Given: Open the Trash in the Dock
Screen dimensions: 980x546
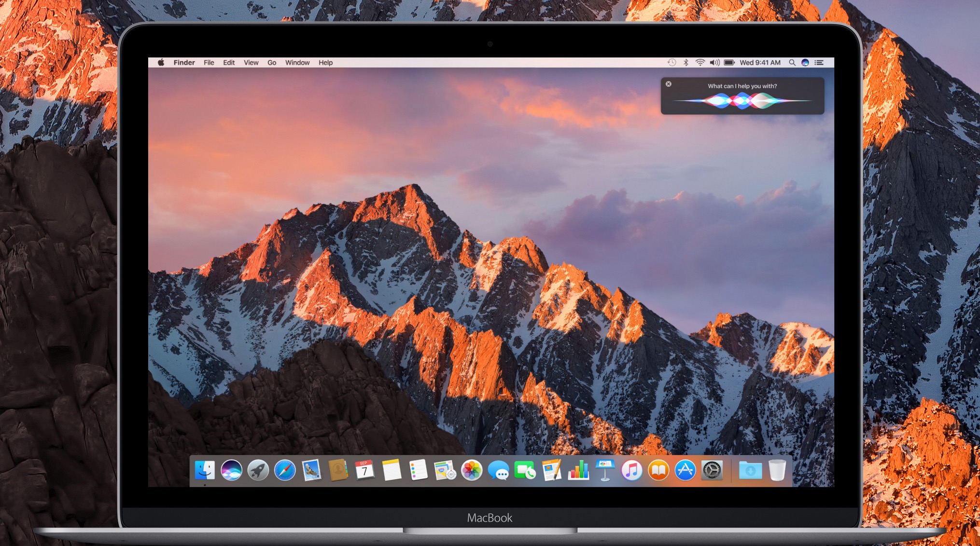Looking at the screenshot, I should (x=777, y=470).
